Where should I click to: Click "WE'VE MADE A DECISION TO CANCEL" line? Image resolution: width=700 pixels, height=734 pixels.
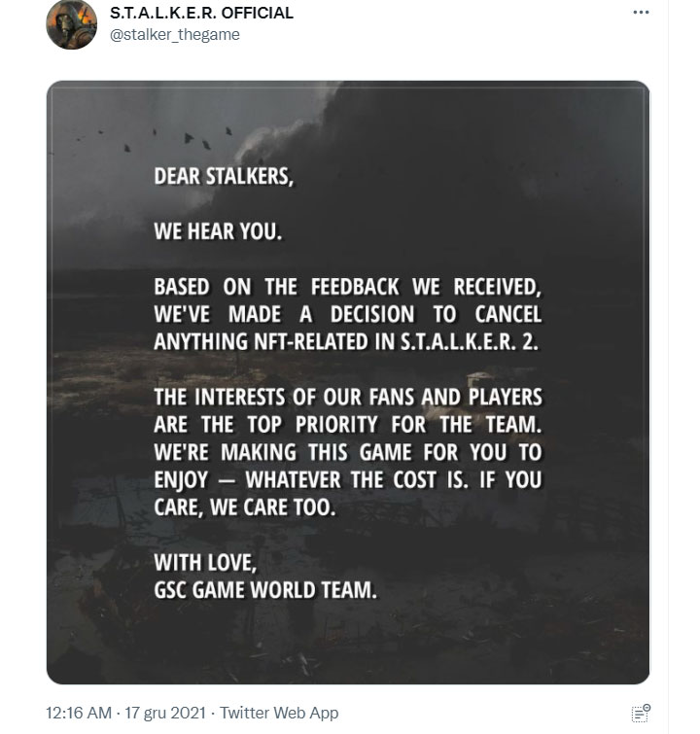347,315
